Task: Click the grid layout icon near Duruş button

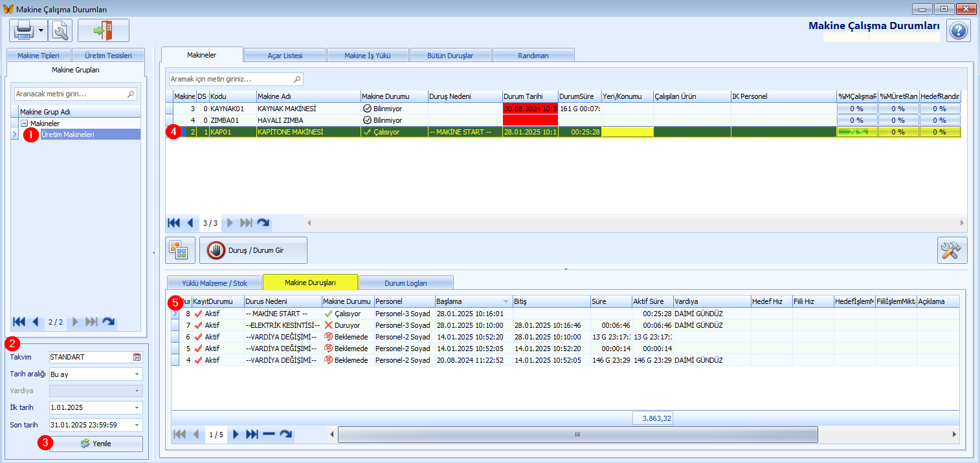Action: (181, 250)
